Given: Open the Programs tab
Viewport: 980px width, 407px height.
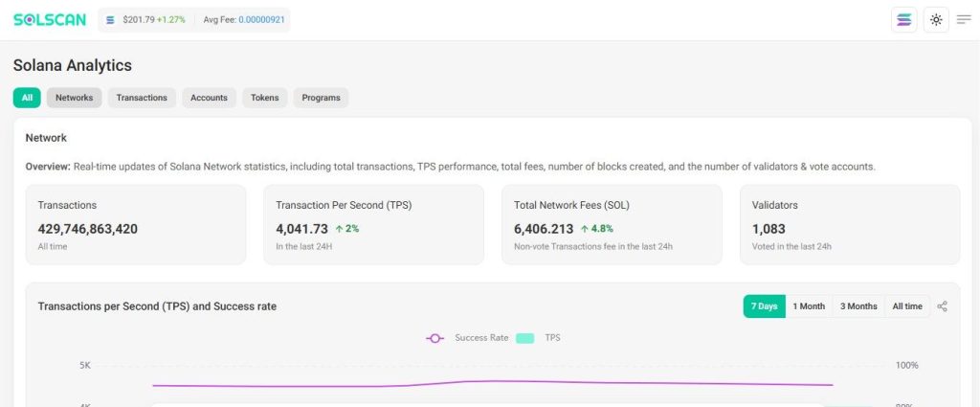Looking at the screenshot, I should coord(321,98).
